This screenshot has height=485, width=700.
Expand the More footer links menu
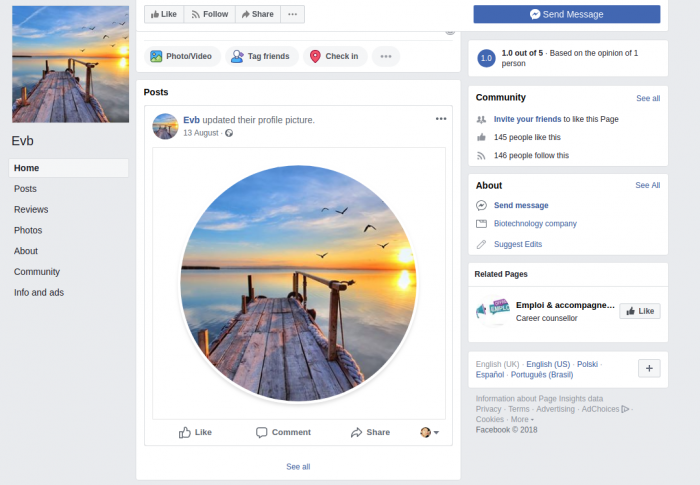[x=521, y=419]
